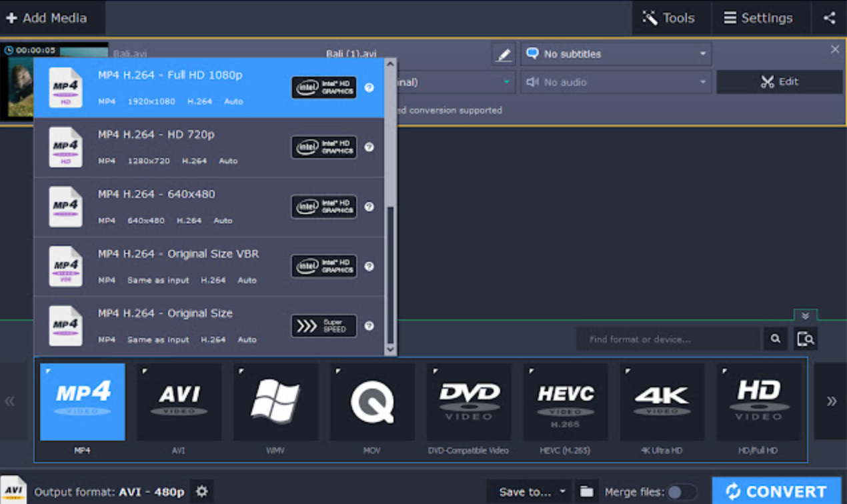
Task: Open output format settings gear
Action: (201, 491)
